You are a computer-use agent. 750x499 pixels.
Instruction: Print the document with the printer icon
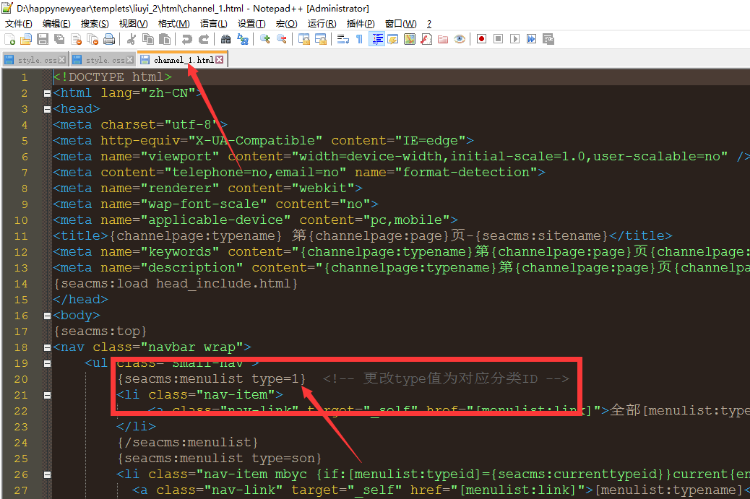click(110, 39)
